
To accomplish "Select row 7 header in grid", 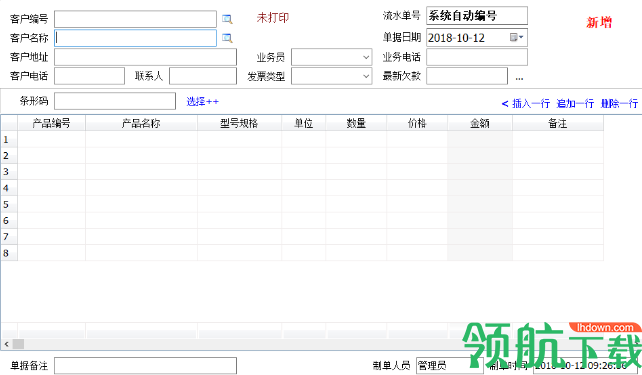I will [9, 237].
